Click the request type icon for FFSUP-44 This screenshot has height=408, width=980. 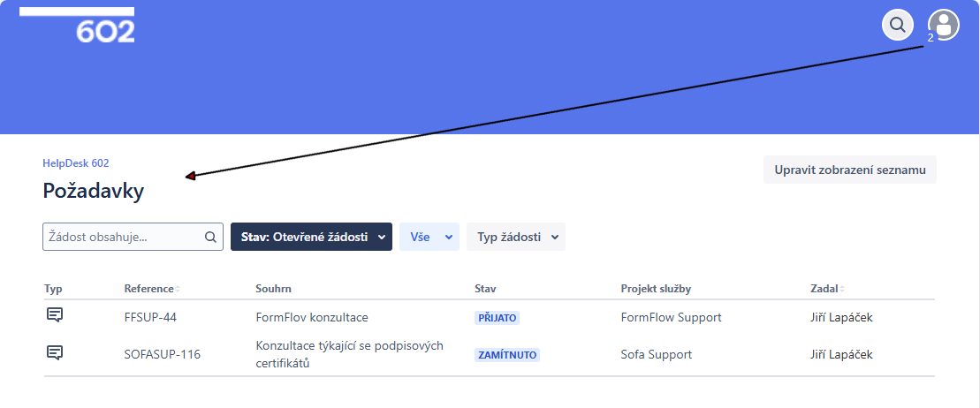(x=54, y=315)
